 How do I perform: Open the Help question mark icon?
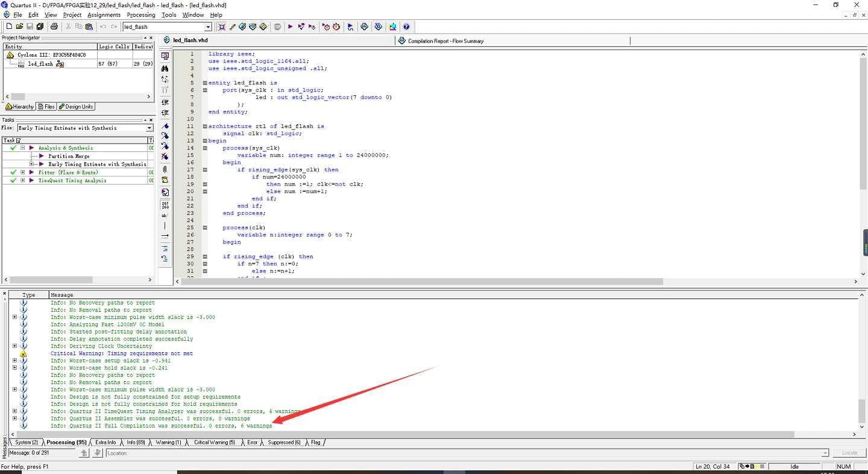[406, 27]
